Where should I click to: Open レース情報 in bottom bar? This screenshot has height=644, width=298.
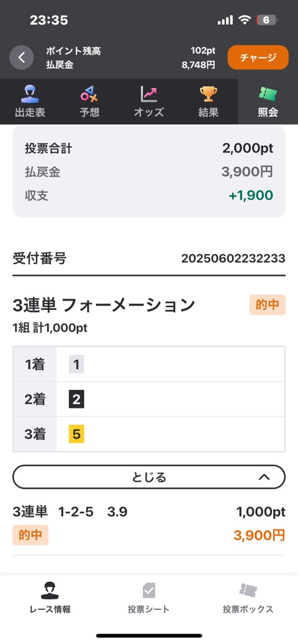50,598
